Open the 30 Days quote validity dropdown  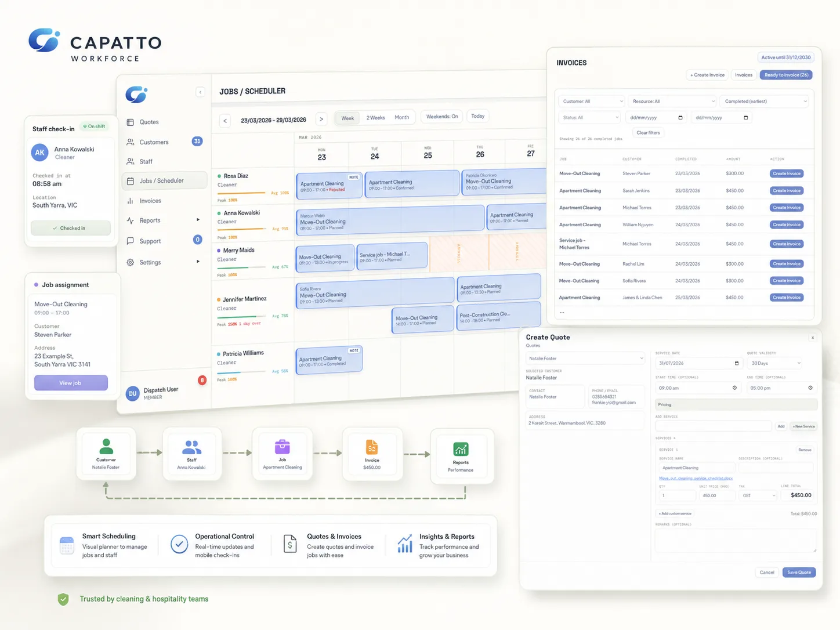[774, 363]
